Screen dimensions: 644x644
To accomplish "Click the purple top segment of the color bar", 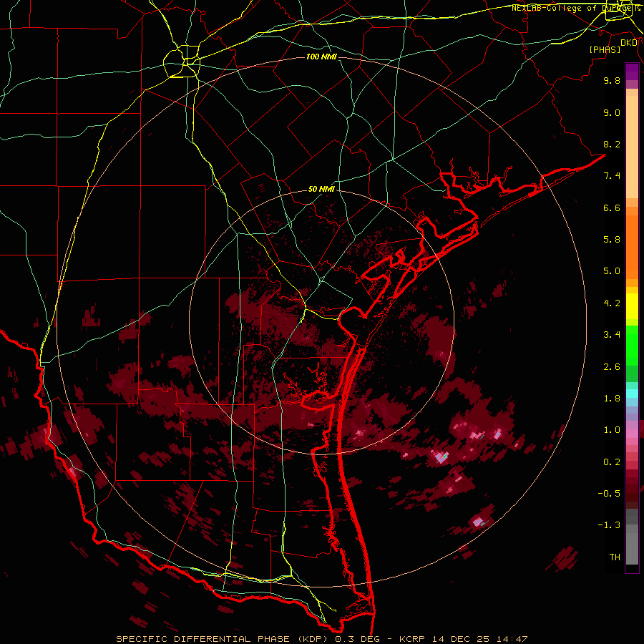I will (632, 72).
